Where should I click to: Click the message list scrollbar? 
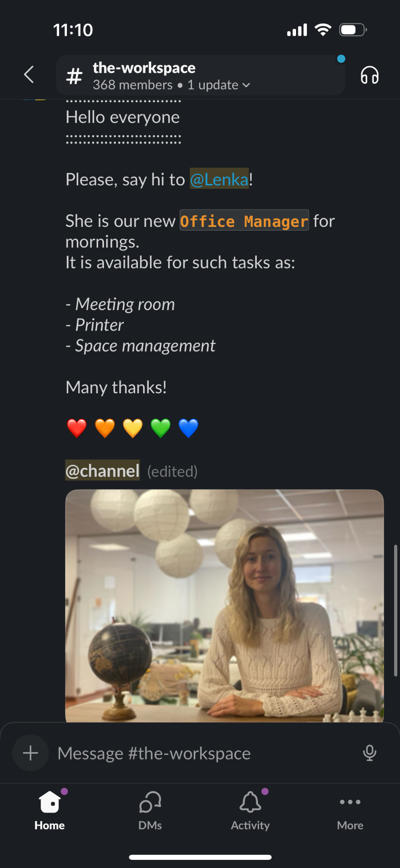tap(395, 610)
